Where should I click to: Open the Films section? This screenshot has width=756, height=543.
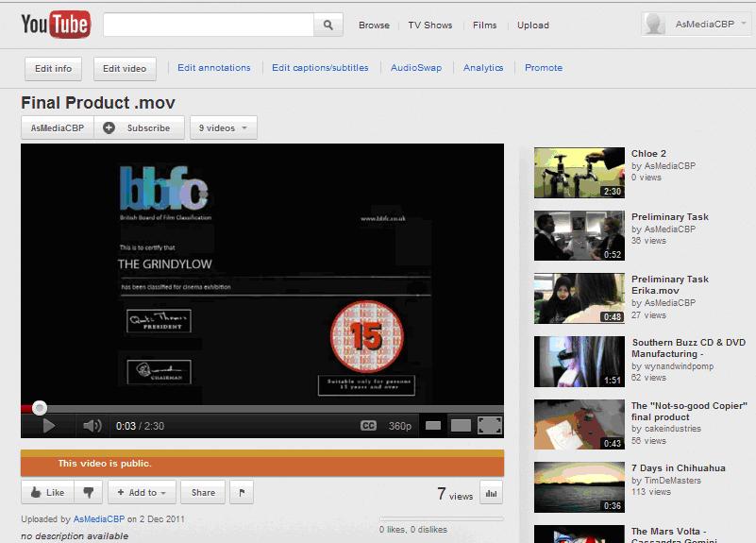point(484,25)
